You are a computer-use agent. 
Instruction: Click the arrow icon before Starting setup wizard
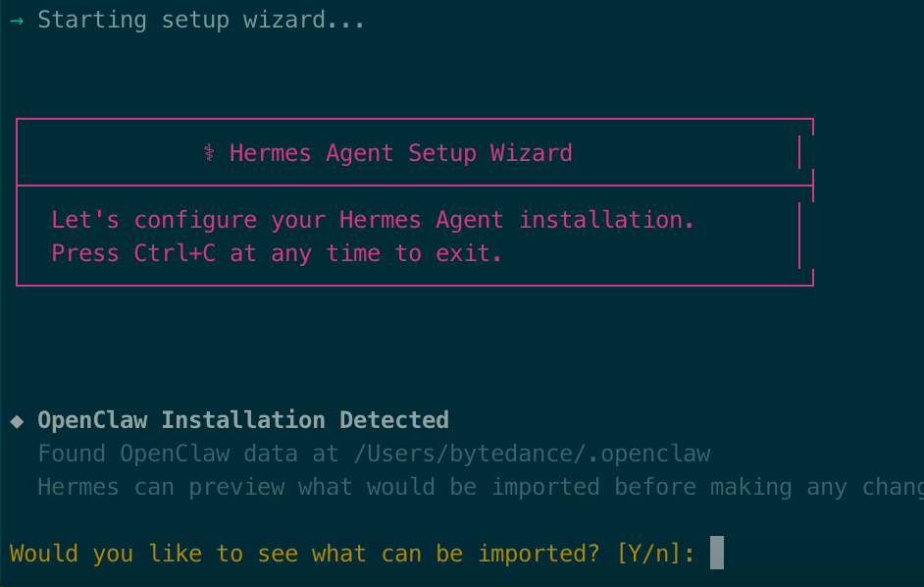(16, 20)
